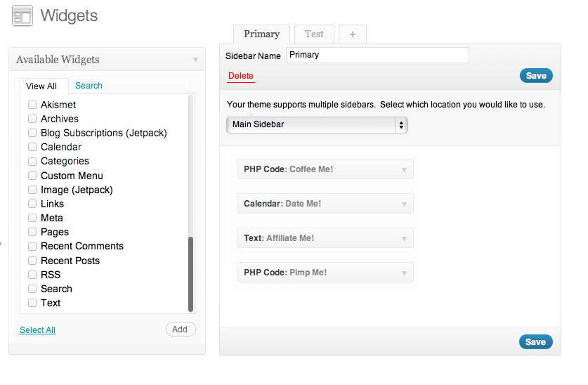Screen dimensions: 588x385
Task: Expand the PHP Code: Pimp Me! widget
Action: pos(404,273)
